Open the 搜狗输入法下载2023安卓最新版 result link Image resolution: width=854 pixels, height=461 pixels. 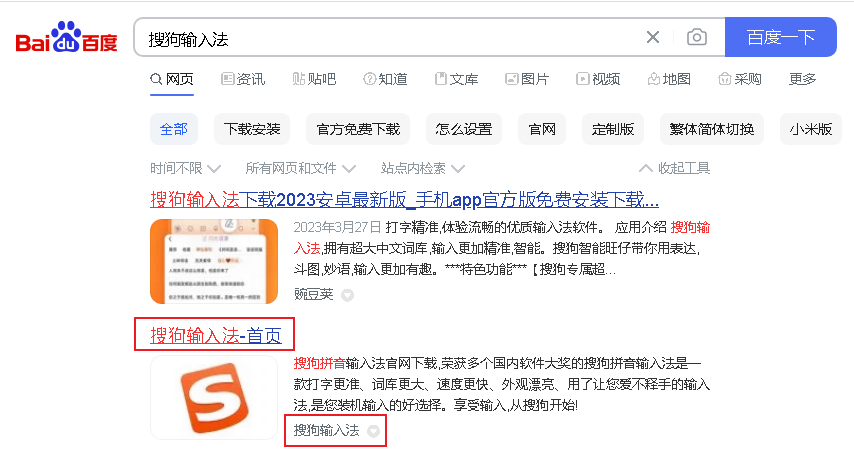[404, 200]
